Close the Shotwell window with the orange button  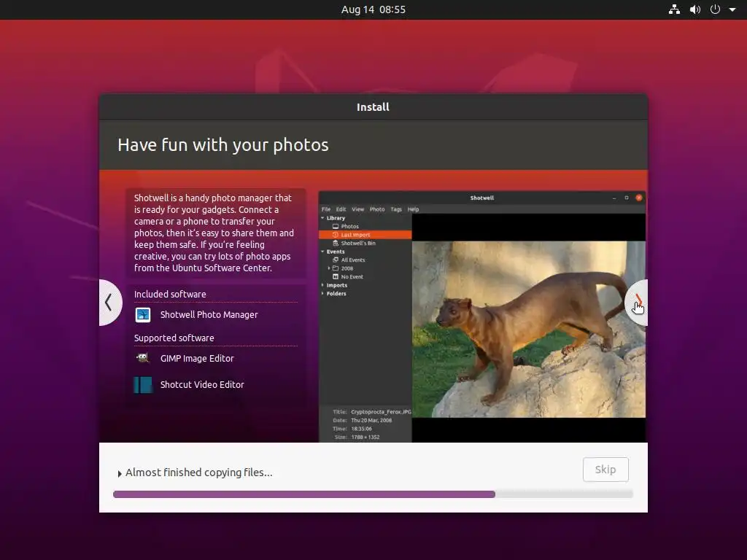639,198
